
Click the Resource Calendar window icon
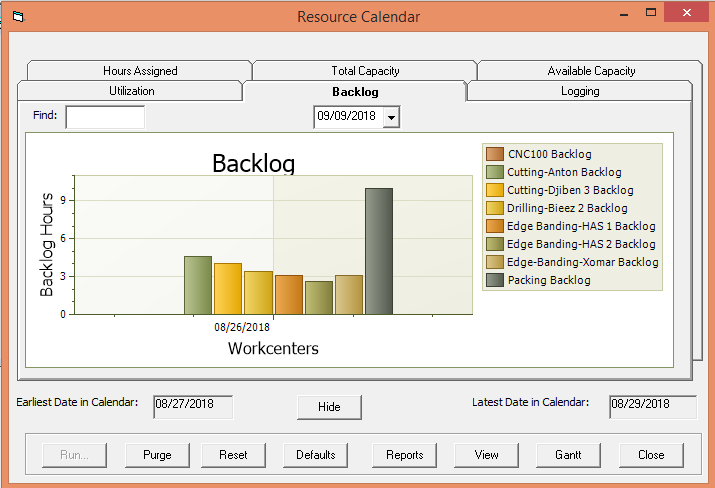click(x=18, y=17)
